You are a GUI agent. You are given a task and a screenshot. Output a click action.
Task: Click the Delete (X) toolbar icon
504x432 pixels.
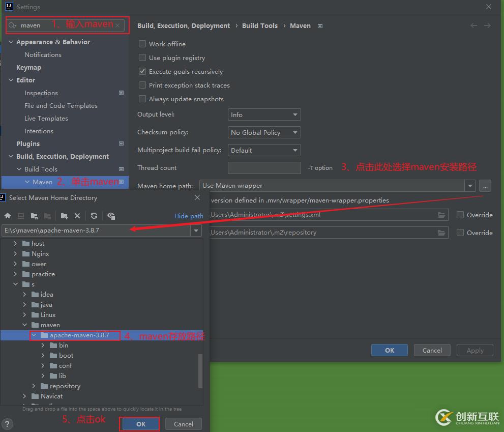77,216
